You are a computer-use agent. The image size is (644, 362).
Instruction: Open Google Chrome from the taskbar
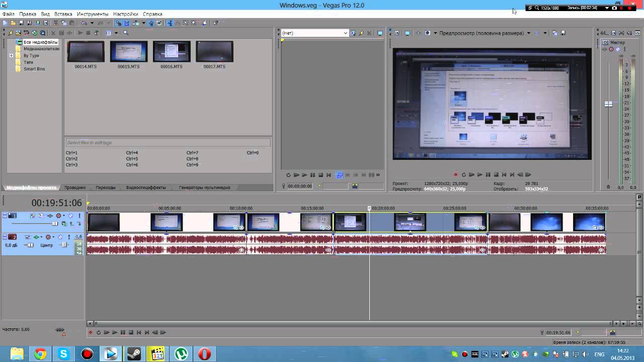pos(40,354)
